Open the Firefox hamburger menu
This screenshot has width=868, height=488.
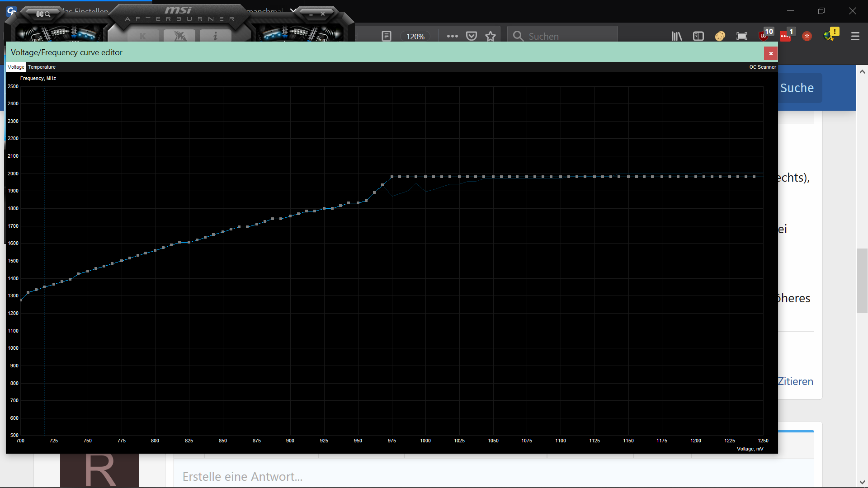click(855, 36)
